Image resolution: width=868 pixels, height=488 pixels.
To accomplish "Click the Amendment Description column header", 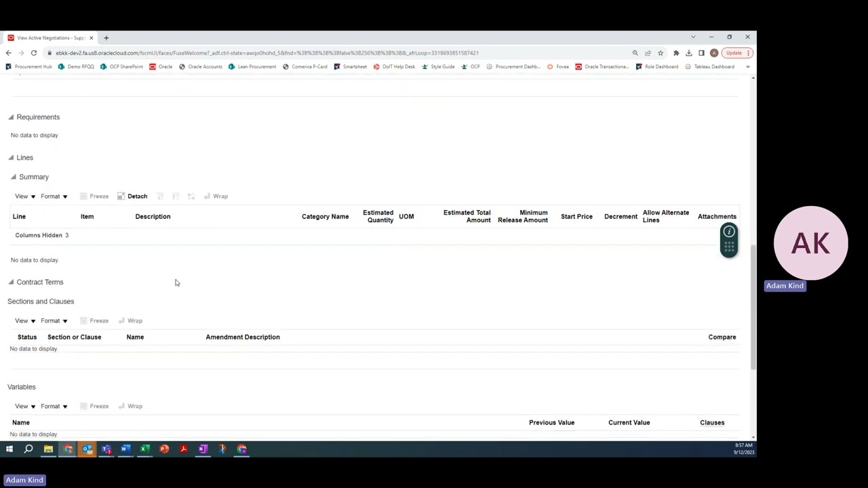I will pos(243,337).
